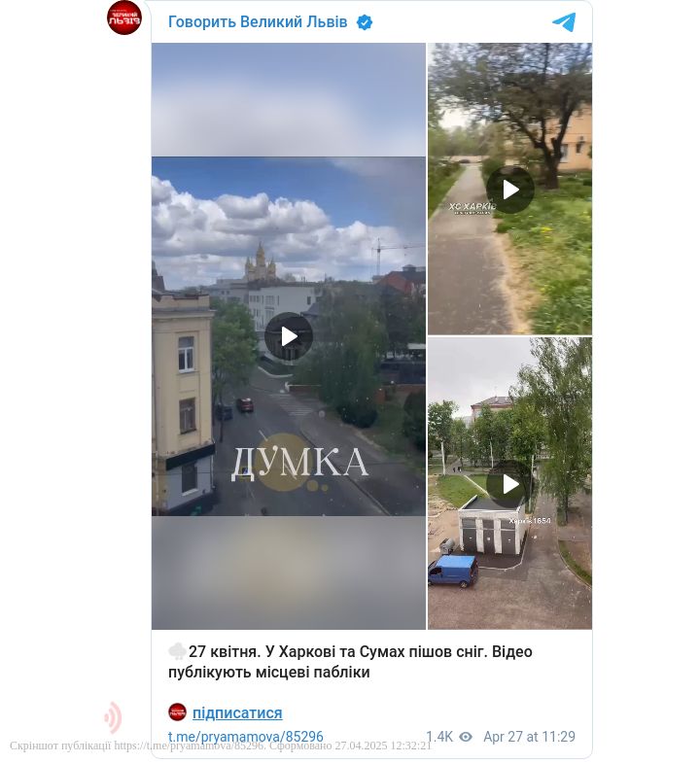Click the 1.4K views count
The width and height of the screenshot is (700, 763).
click(x=439, y=736)
